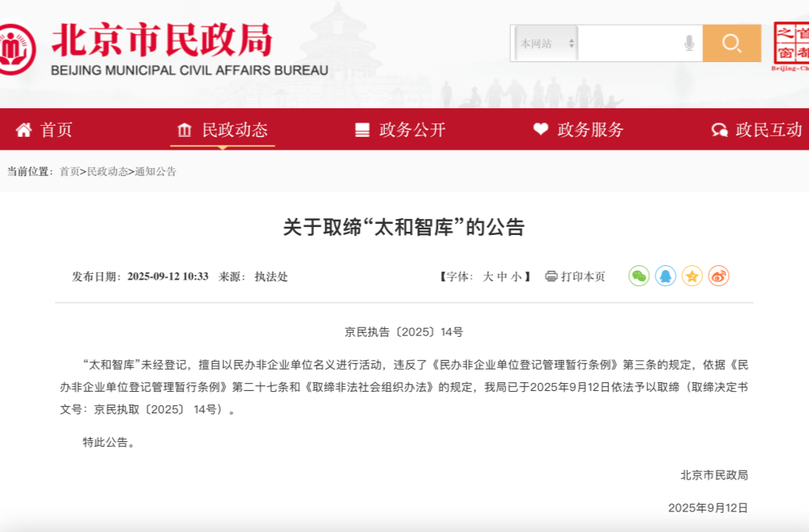
Task: Open the 政民互动 navigation tab
Action: click(x=769, y=129)
